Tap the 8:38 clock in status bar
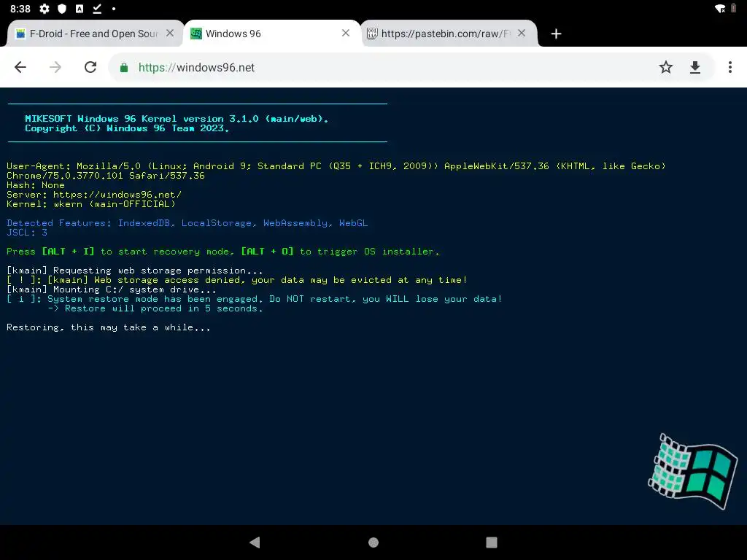Image resolution: width=747 pixels, height=560 pixels. (x=20, y=9)
